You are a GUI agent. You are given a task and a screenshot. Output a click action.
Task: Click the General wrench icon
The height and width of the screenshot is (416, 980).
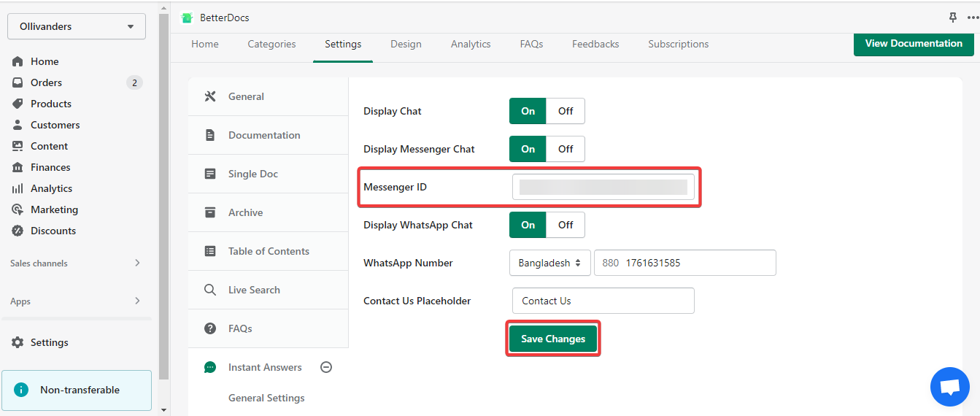pyautogui.click(x=210, y=96)
